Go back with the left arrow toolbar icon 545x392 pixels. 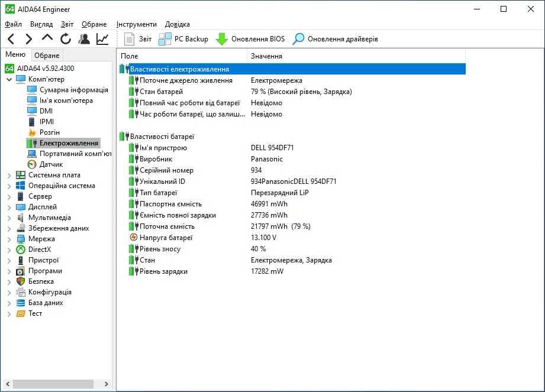coord(11,39)
